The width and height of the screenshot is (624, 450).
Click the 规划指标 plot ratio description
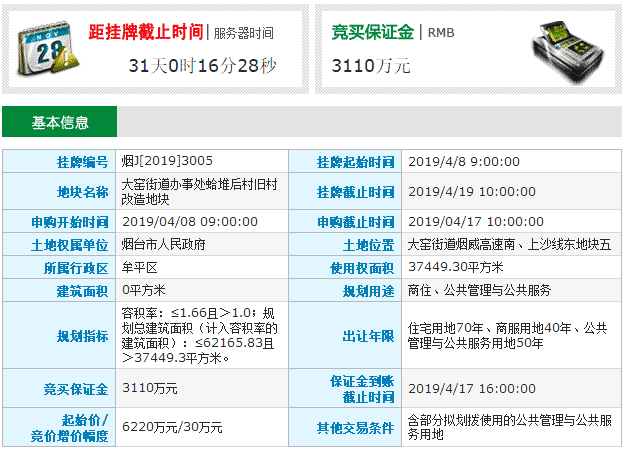pyautogui.click(x=199, y=335)
